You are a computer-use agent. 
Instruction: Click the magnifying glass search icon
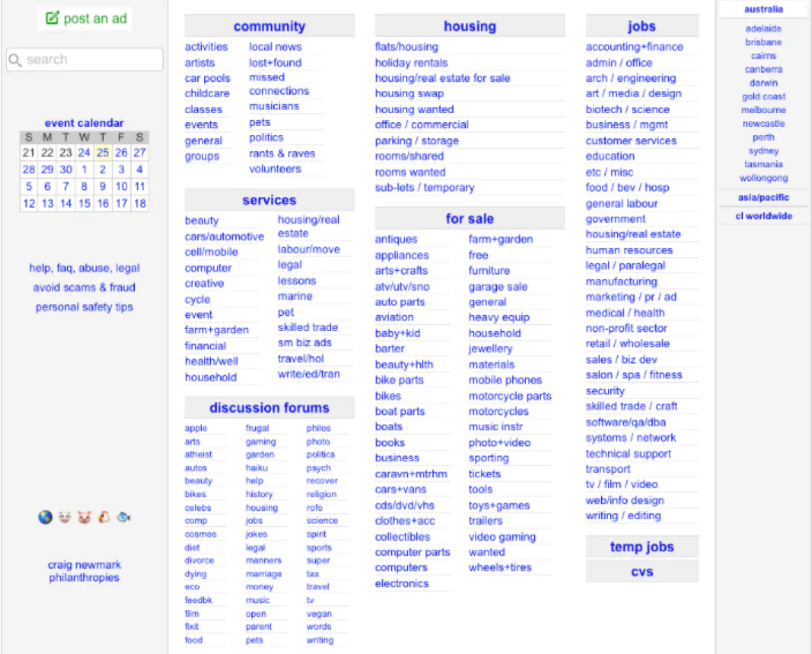click(15, 60)
